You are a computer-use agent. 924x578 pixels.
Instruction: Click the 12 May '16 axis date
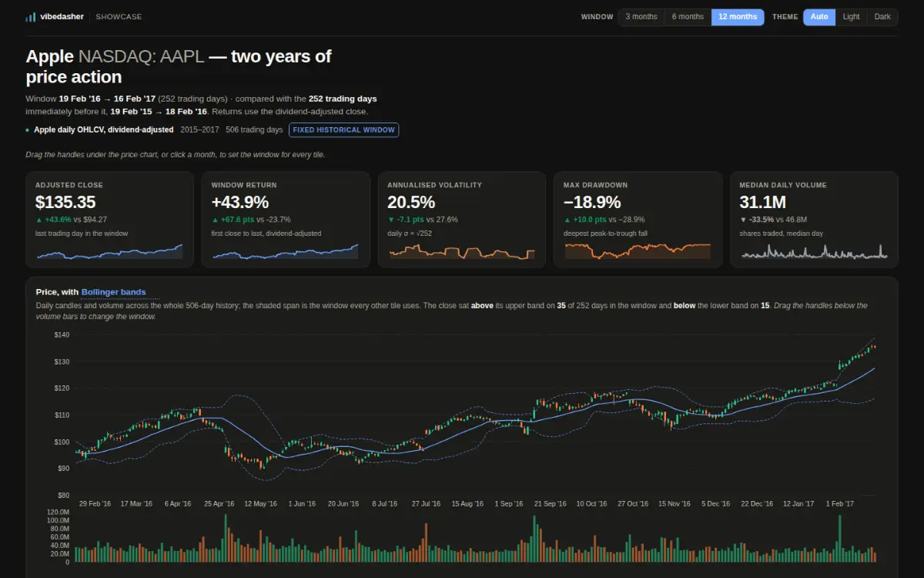(x=260, y=503)
